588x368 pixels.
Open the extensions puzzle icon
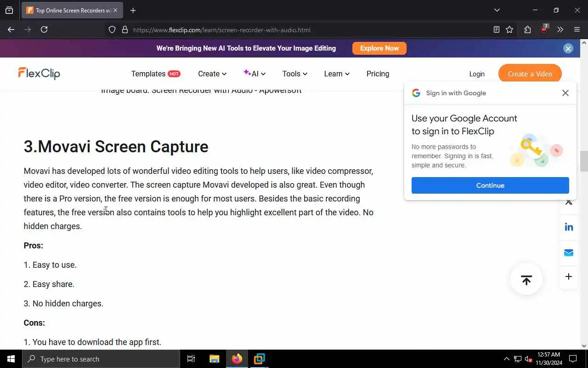click(527, 29)
